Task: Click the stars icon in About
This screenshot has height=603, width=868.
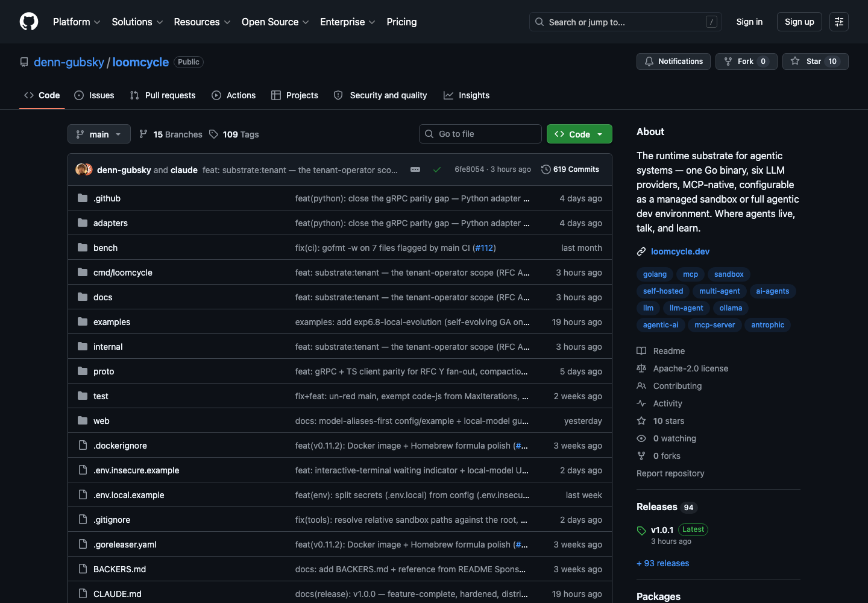Action: 641,421
